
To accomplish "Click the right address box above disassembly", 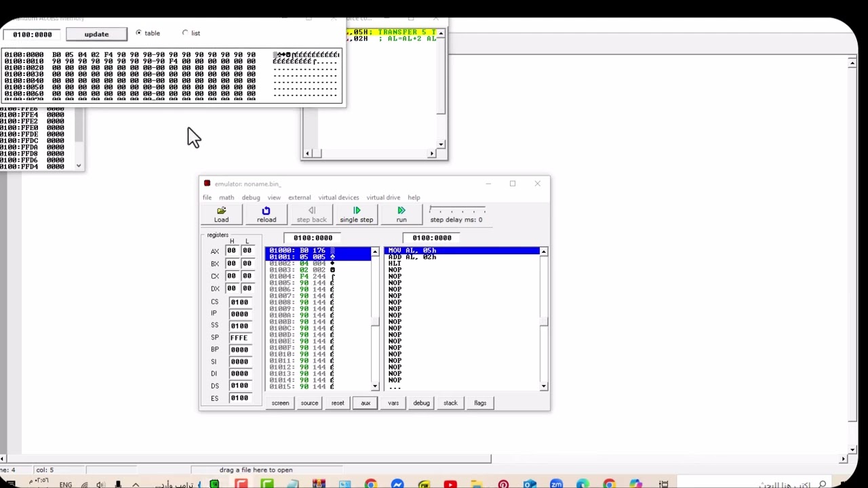I will (x=432, y=238).
